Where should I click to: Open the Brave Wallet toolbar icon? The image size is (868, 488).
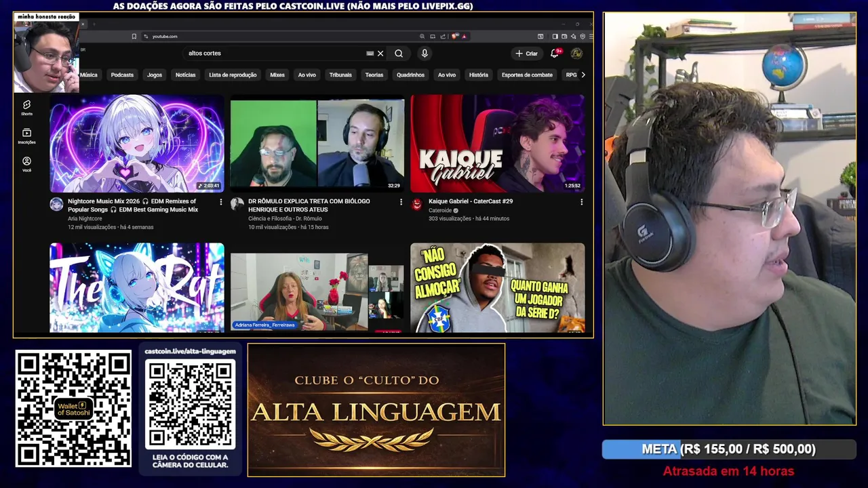point(564,37)
